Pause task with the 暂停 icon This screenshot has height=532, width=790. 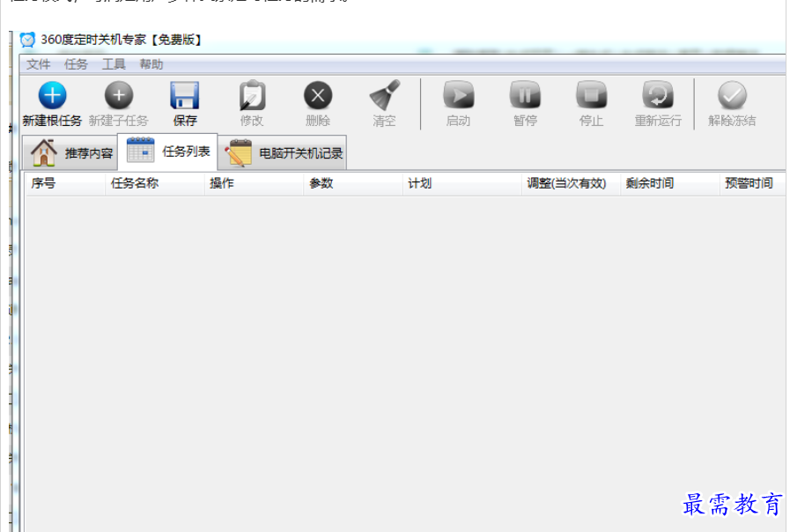click(x=525, y=95)
